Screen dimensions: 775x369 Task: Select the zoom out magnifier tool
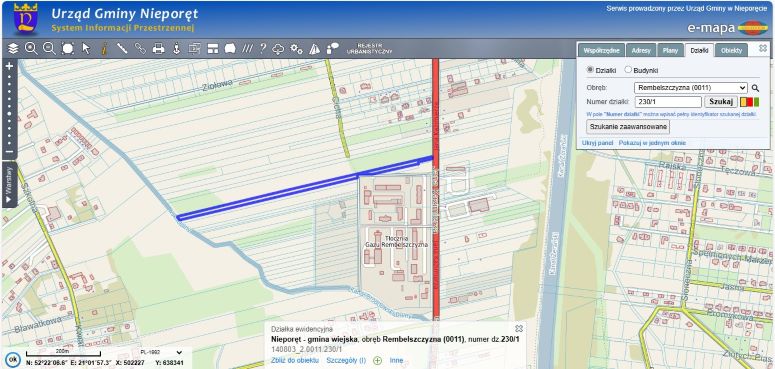49,48
